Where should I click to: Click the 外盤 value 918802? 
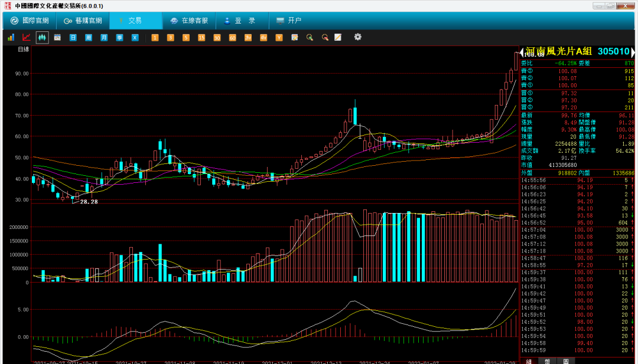point(568,173)
